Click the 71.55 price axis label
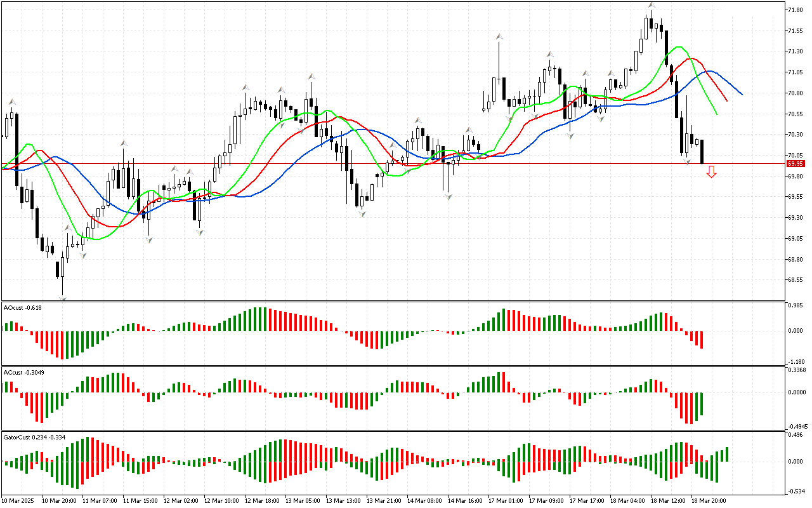Viewport: 812px width, 508px height. pyautogui.click(x=795, y=30)
